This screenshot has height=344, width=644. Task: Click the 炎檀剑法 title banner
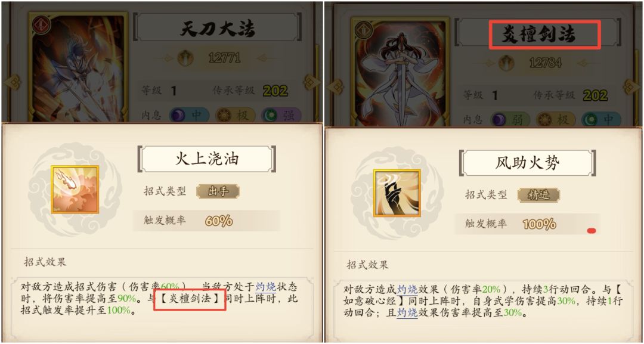tap(539, 35)
